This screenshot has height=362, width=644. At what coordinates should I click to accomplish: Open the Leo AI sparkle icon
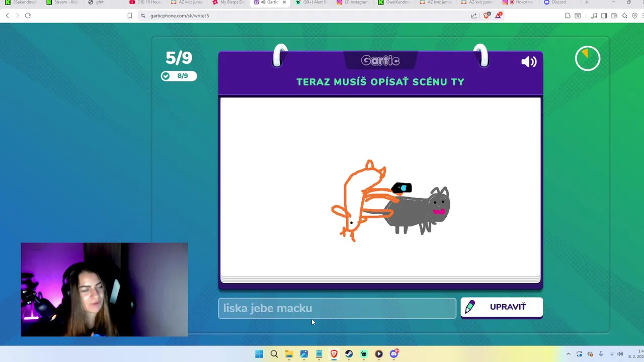(x=624, y=16)
